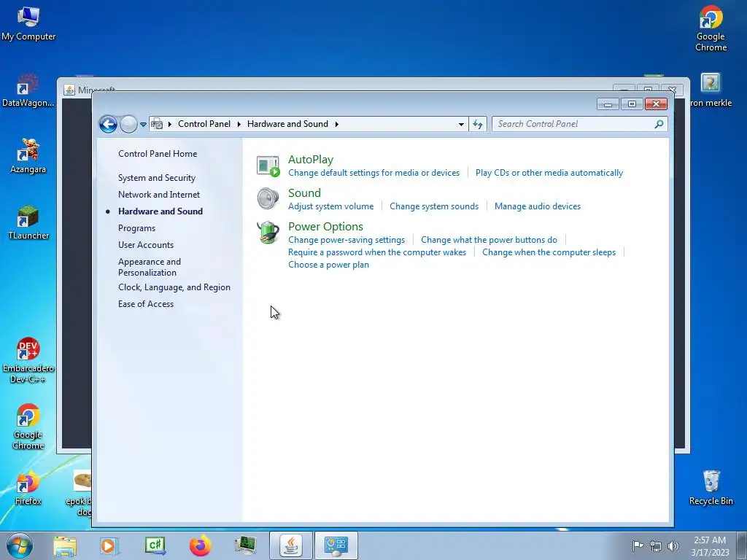747x560 pixels.
Task: Click Hardware and Sound in the breadcrumb
Action: (287, 124)
